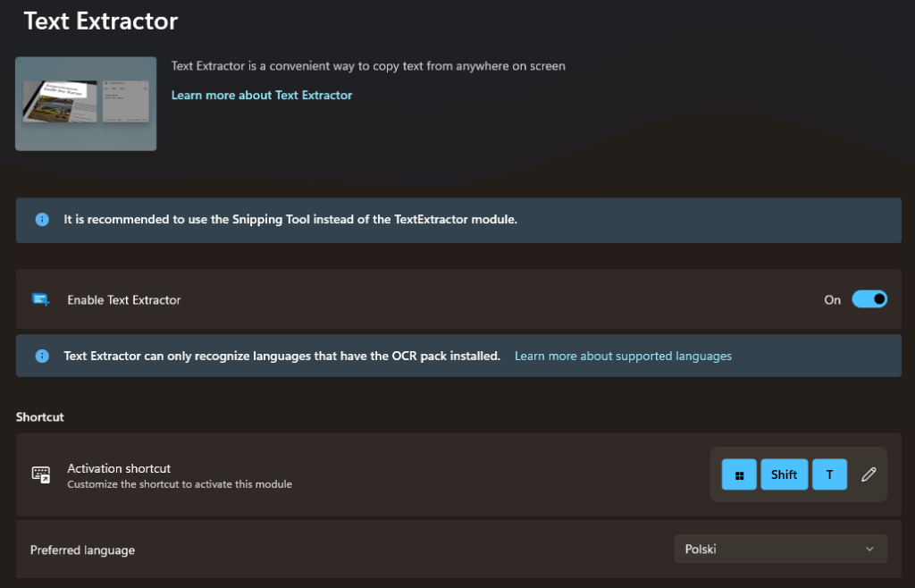Click the info icon in OCR pack notice

[42, 356]
